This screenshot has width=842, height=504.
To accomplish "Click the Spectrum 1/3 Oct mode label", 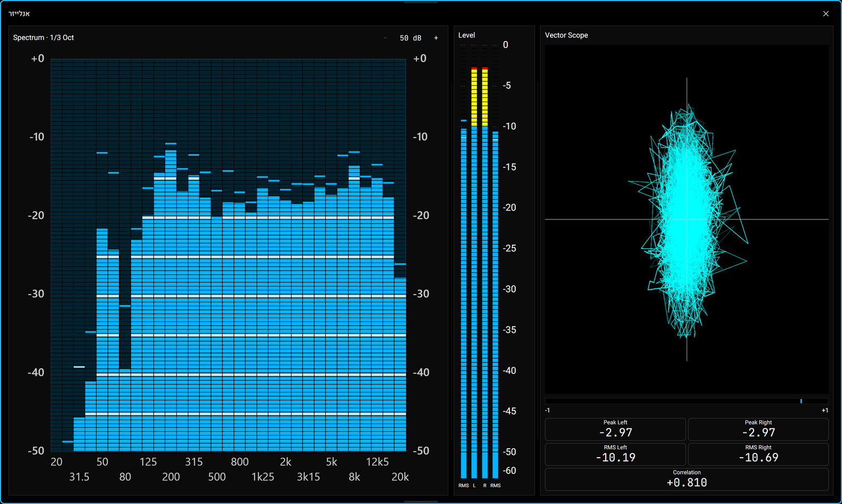I will pos(44,37).
